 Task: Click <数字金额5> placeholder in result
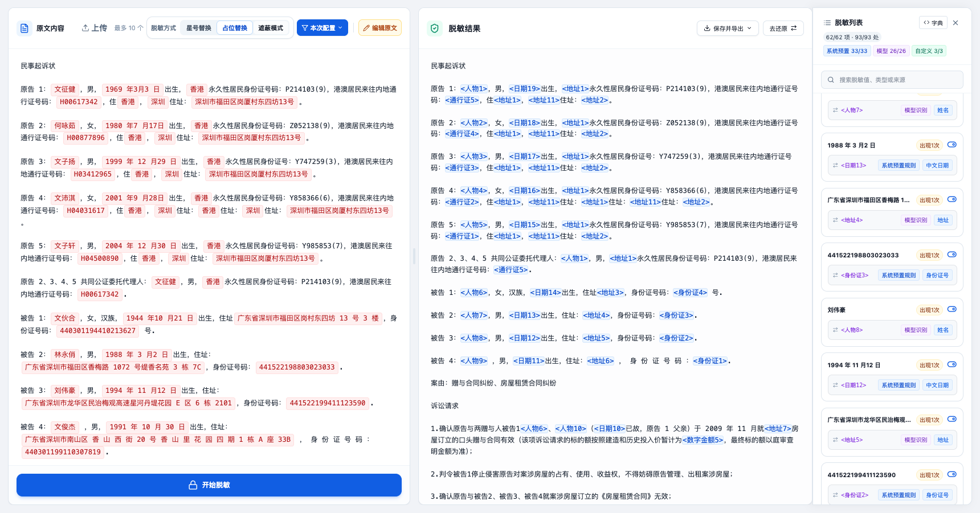click(x=703, y=440)
